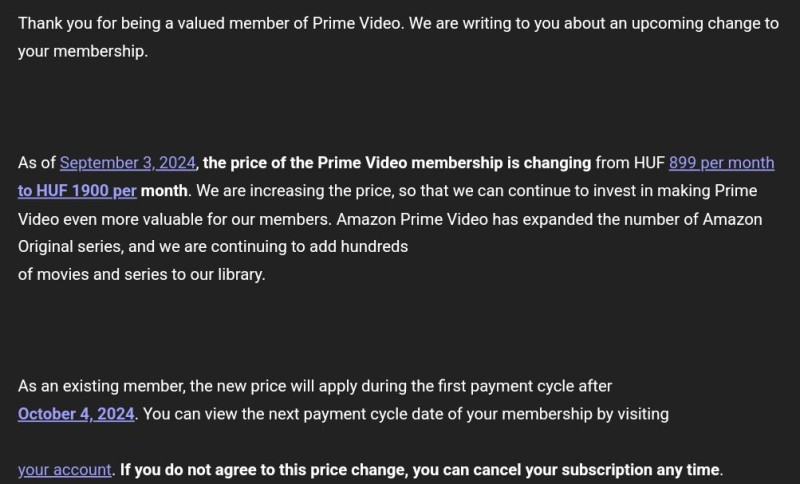Viewport: 800px width, 484px height.
Task: Click the 'Video even more valuable for our members' text
Action: coord(174,219)
